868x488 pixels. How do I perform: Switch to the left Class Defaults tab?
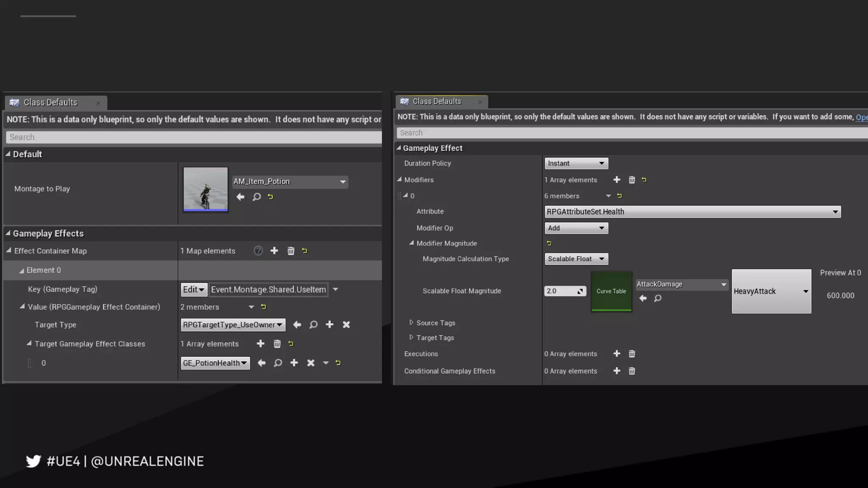coord(50,103)
